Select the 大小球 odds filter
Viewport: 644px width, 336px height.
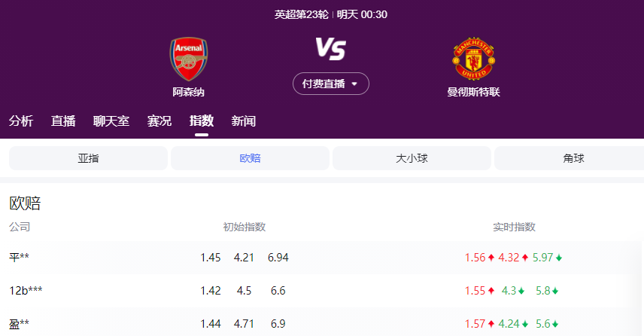point(412,158)
